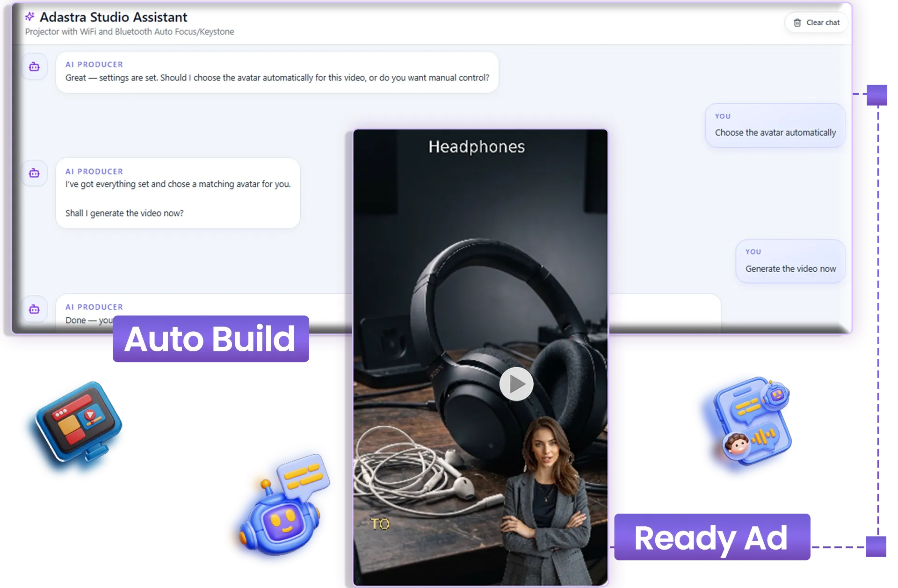Click the robot avatar beside 'Shall I generate' message

pos(34,174)
